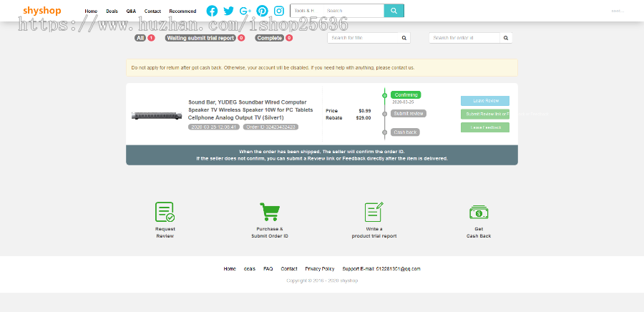Screen dimensions: 644x312
Task: Click the sound bar product thumbnail
Action: pyautogui.click(x=157, y=115)
